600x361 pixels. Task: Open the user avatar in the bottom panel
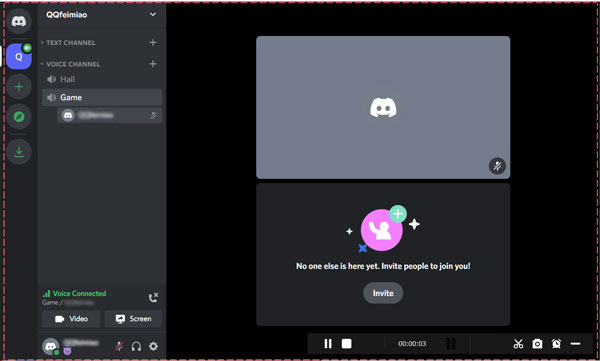[x=51, y=346]
